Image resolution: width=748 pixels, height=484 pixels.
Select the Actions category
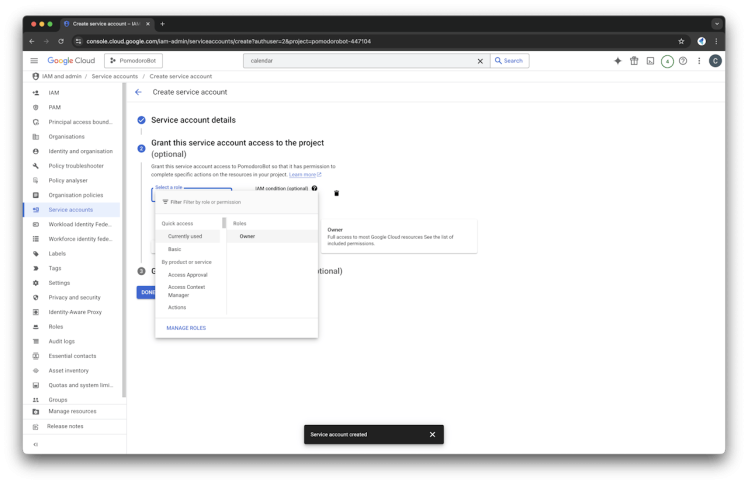tap(188, 308)
